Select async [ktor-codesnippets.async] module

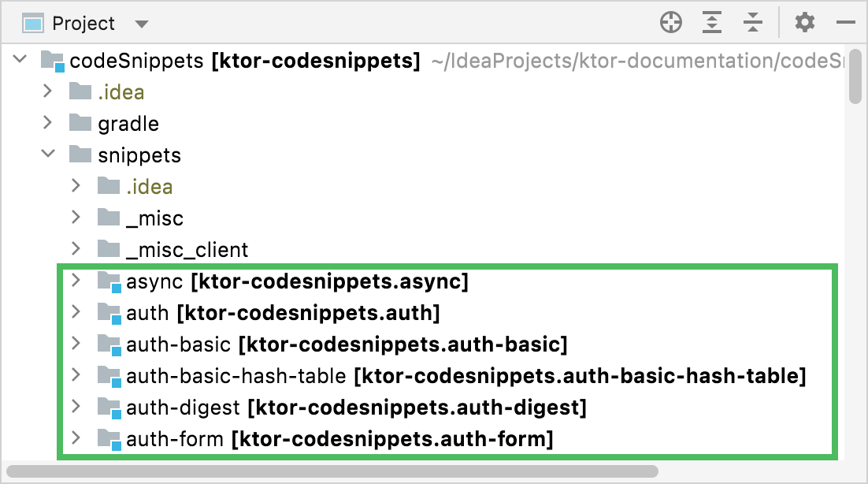(297, 281)
